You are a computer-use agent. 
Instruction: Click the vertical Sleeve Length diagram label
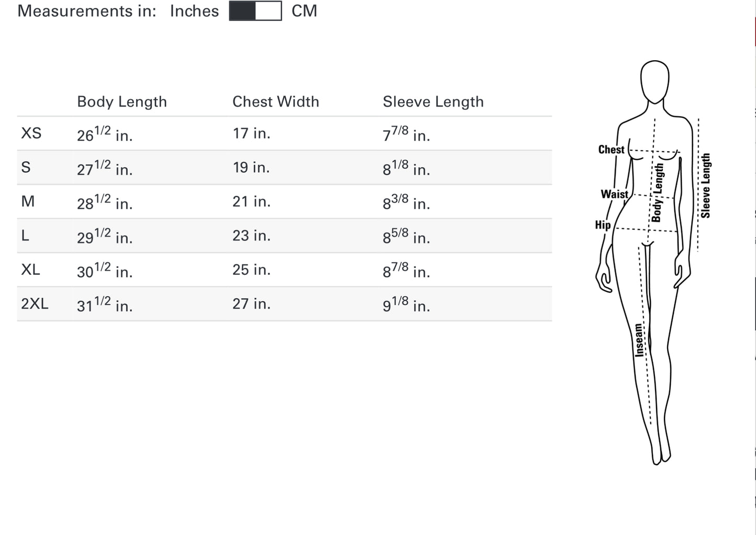point(706,185)
